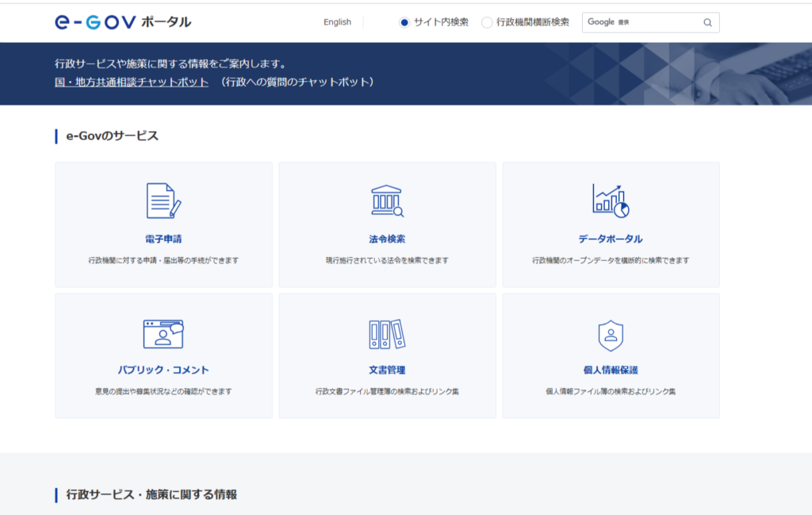Click the 電子申請 document-with-pen icon
Screen dimensions: 812x515
click(163, 201)
